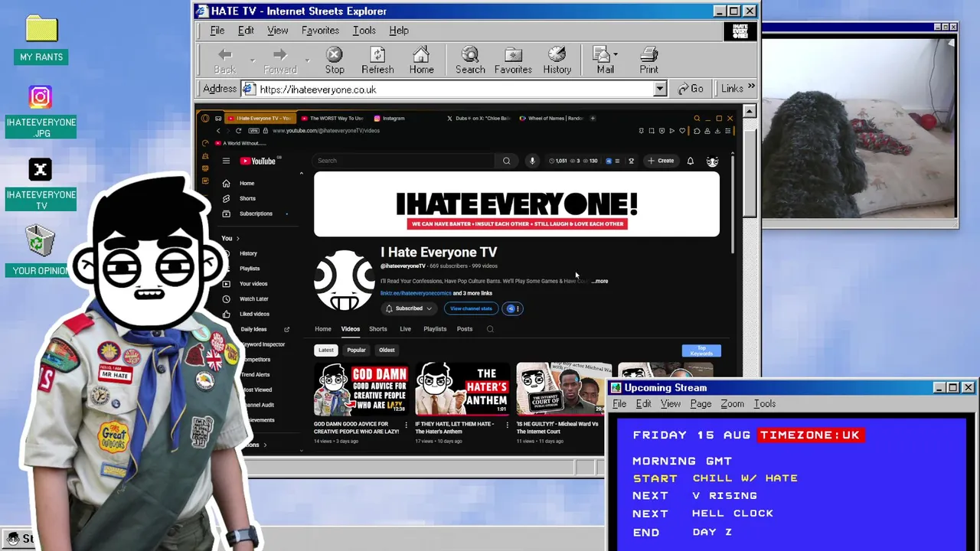Open the Back button history dropdown arrow
This screenshot has width=980, height=551.
(x=252, y=60)
